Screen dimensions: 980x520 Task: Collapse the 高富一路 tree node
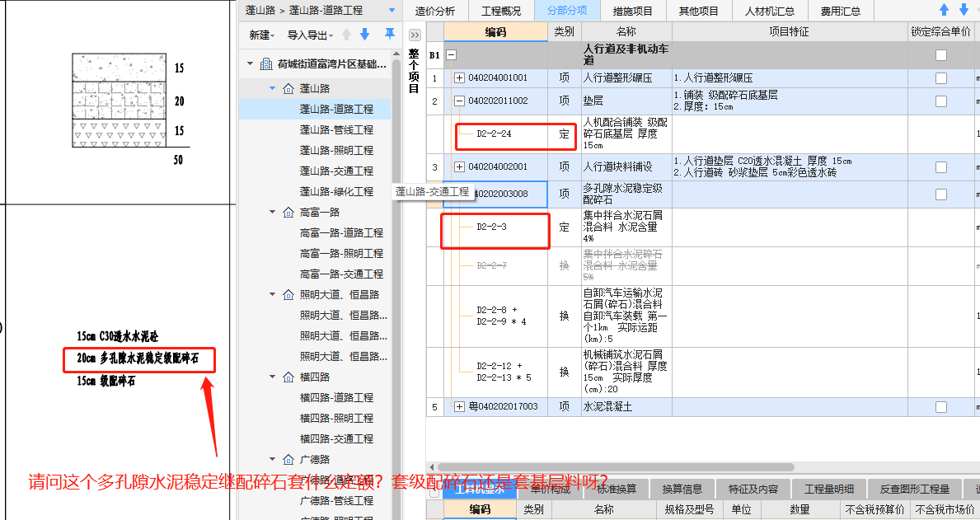[x=273, y=213]
